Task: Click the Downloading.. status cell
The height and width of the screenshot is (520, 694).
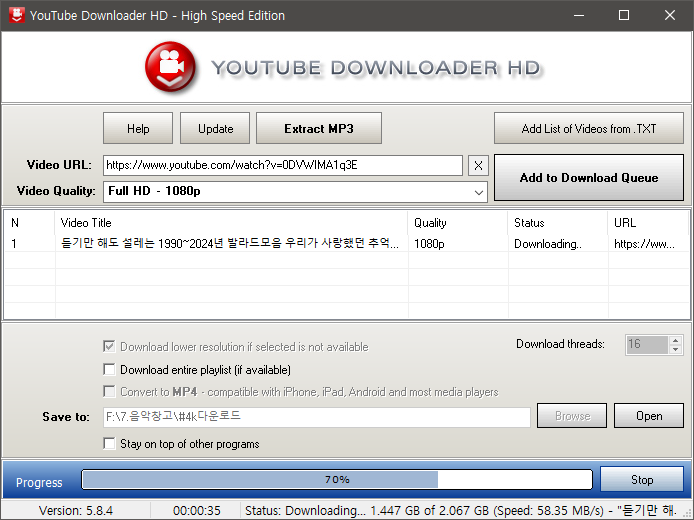Action: (x=547, y=244)
